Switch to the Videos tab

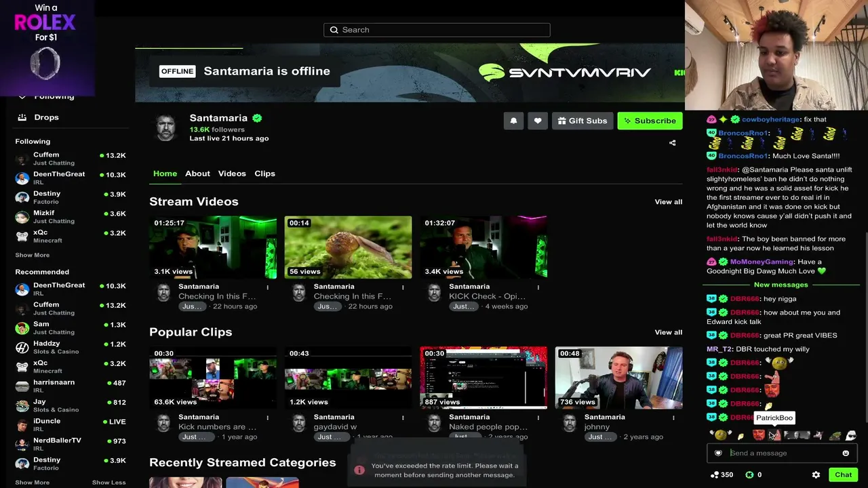coord(232,174)
